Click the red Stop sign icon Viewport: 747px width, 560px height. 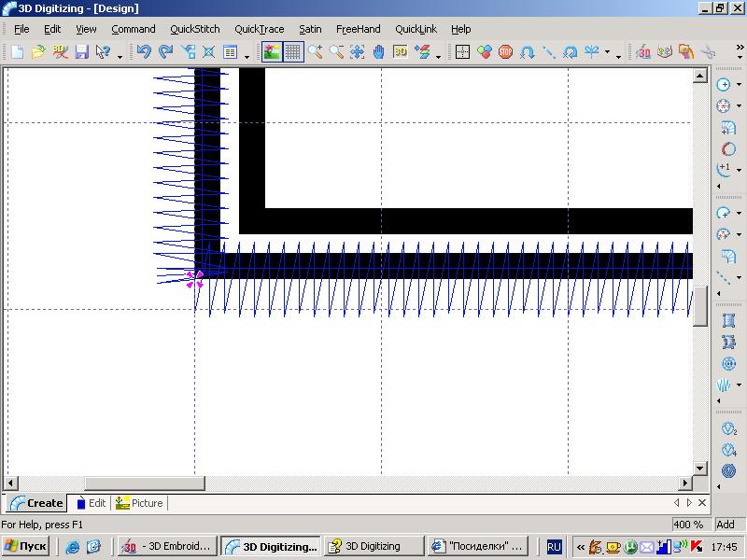[x=505, y=52]
